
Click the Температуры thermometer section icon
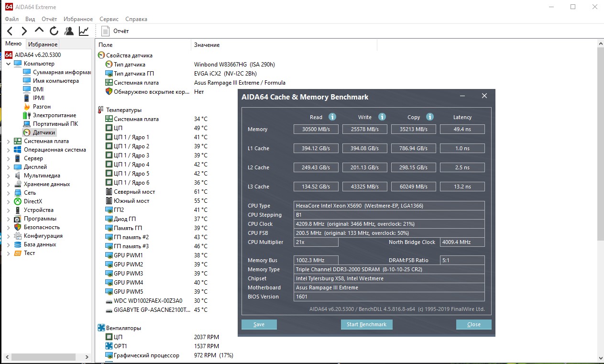[x=101, y=110]
